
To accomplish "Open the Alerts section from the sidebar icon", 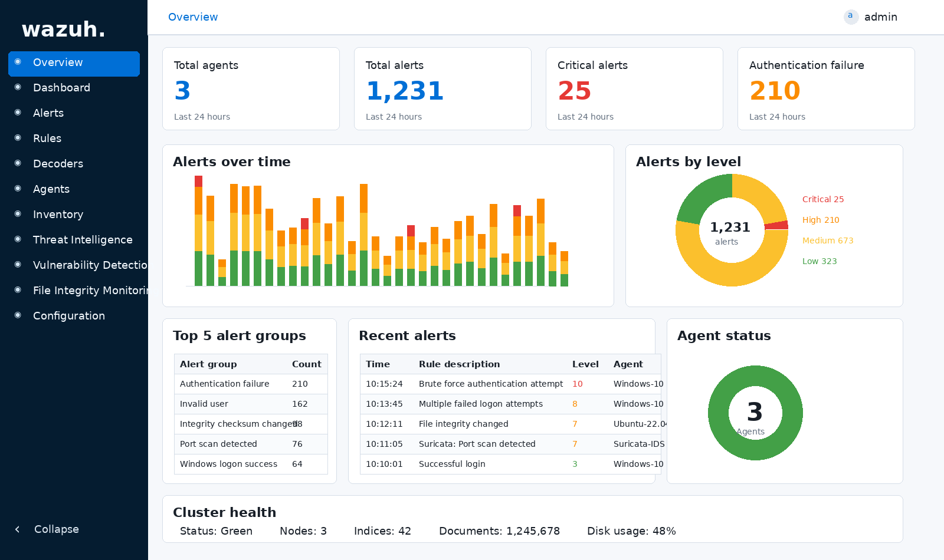I will pos(17,113).
